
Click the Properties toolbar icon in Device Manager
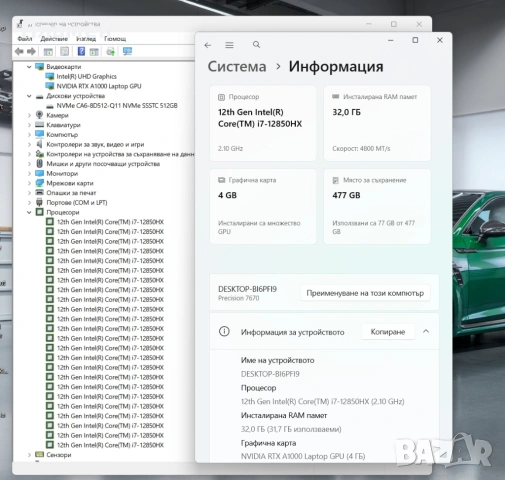tap(65, 51)
